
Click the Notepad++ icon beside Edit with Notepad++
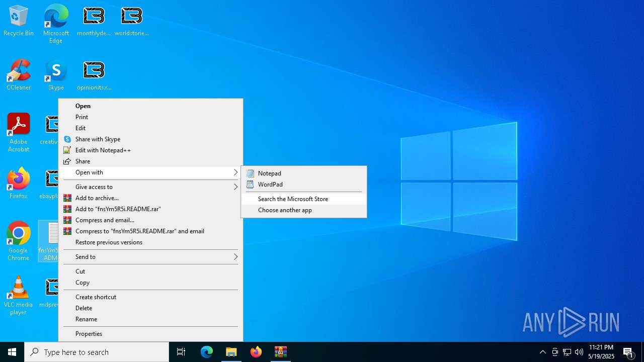(67, 150)
